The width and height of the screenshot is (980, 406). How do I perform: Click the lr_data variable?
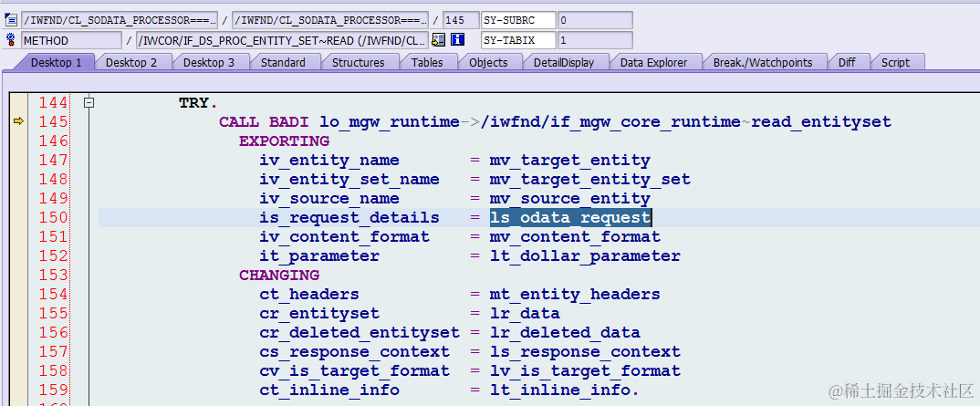coord(525,314)
